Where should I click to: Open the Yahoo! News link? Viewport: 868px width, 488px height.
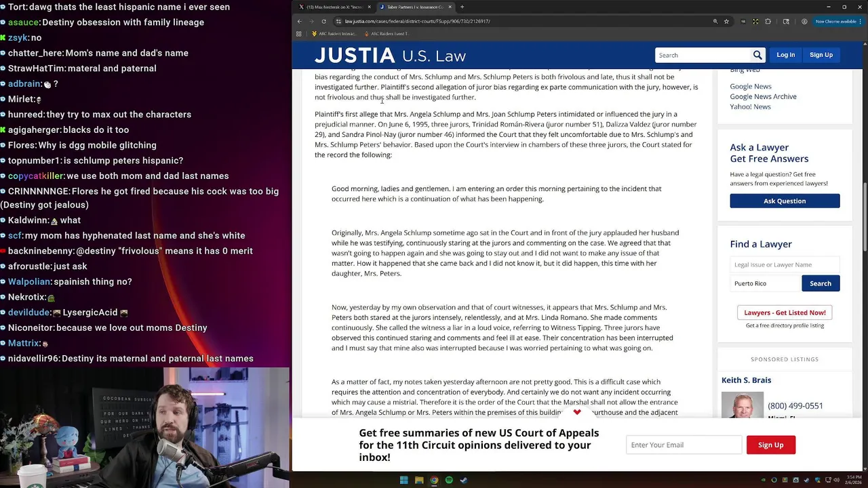(750, 106)
